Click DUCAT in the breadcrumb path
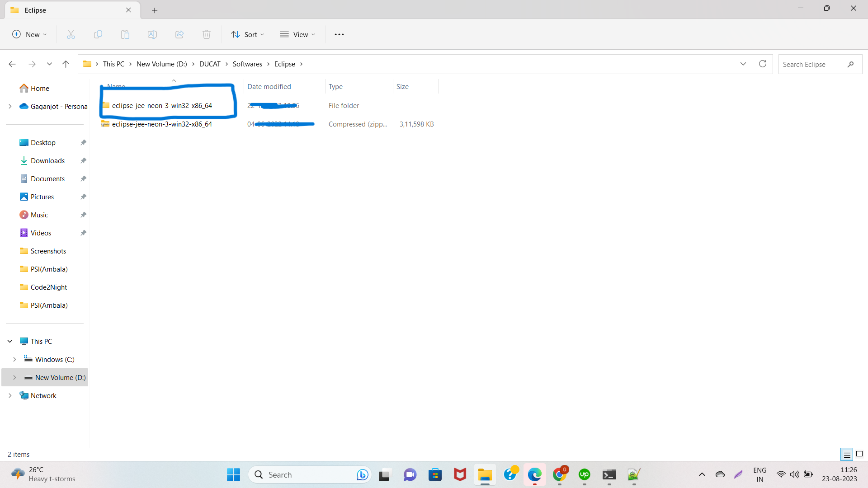Viewport: 868px width, 488px height. [210, 64]
